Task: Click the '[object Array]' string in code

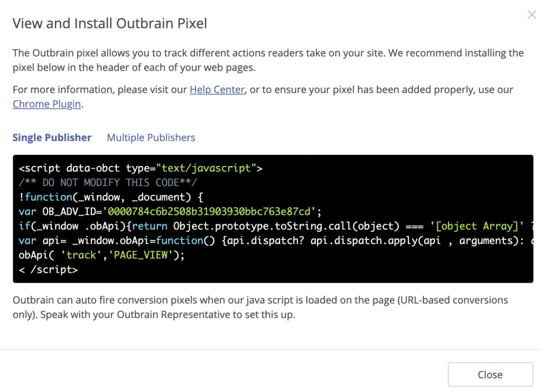Action: pos(479,226)
